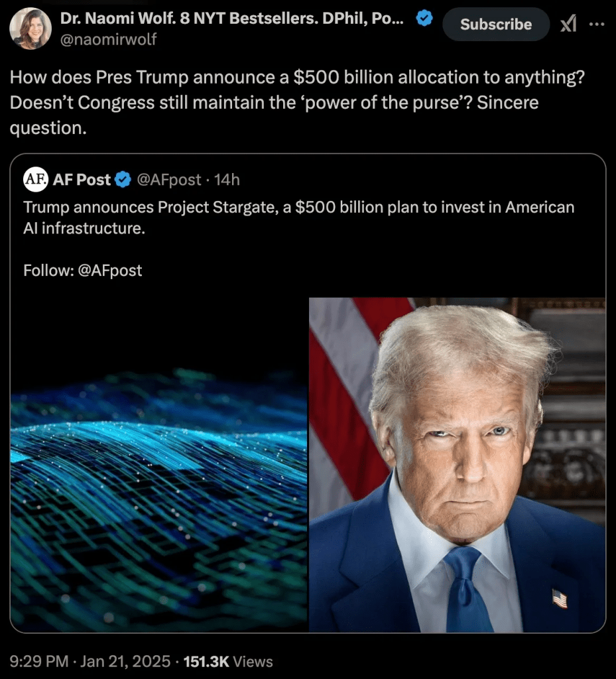Click Dr. Naomi Wolf display name
Image resolution: width=616 pixels, height=679 pixels.
click(231, 18)
